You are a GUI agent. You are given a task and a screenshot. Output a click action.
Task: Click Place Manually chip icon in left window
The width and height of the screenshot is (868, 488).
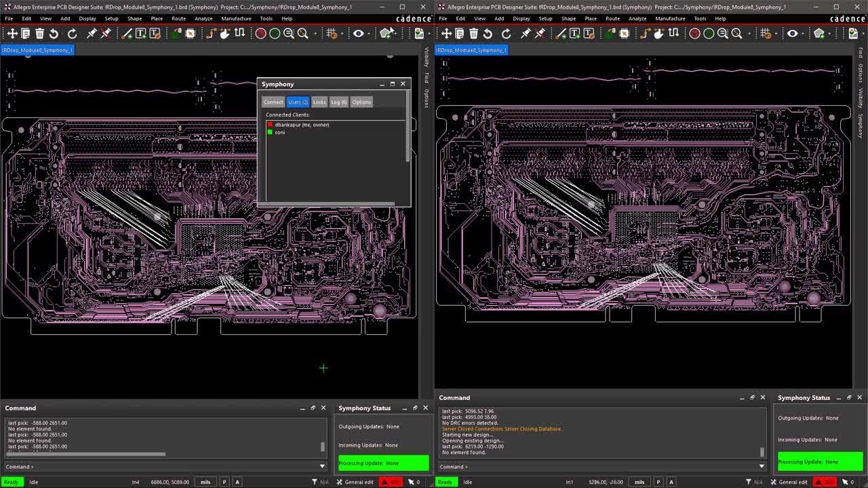191,33
